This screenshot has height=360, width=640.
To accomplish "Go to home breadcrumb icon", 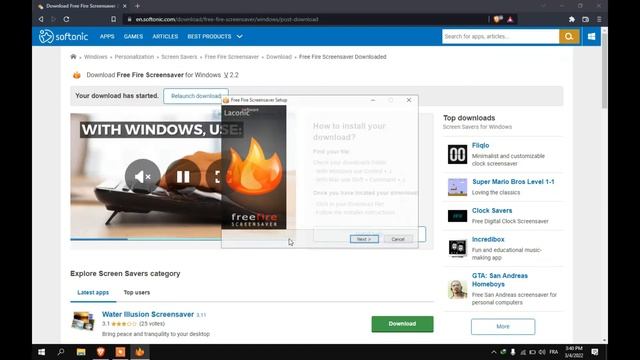I will tap(73, 57).
